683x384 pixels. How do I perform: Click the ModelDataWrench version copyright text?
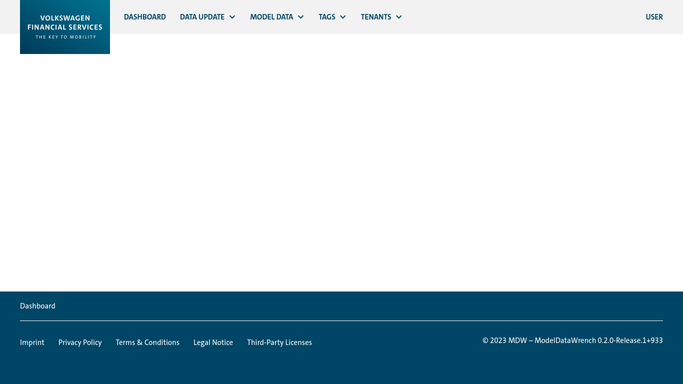tap(572, 340)
